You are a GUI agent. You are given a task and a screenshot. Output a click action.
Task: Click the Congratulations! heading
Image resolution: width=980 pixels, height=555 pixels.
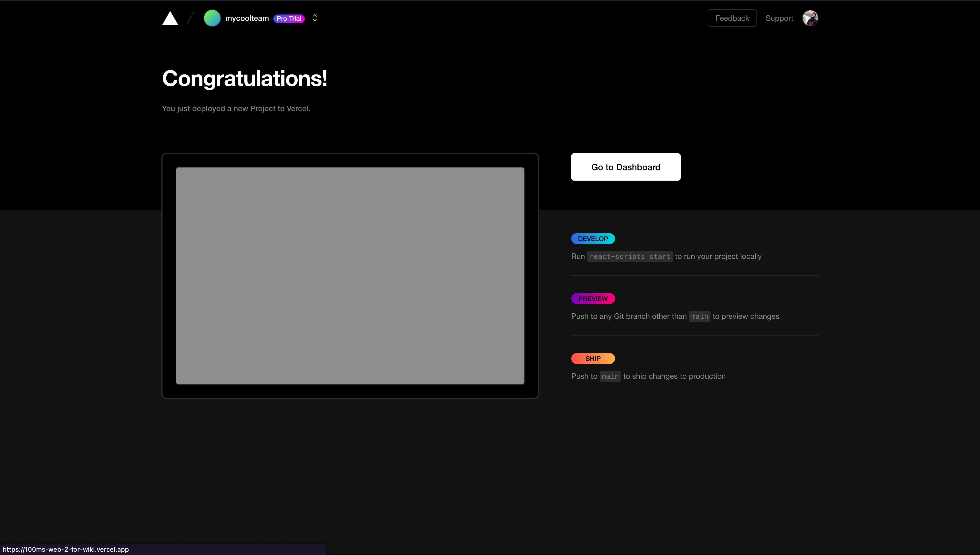(x=244, y=79)
